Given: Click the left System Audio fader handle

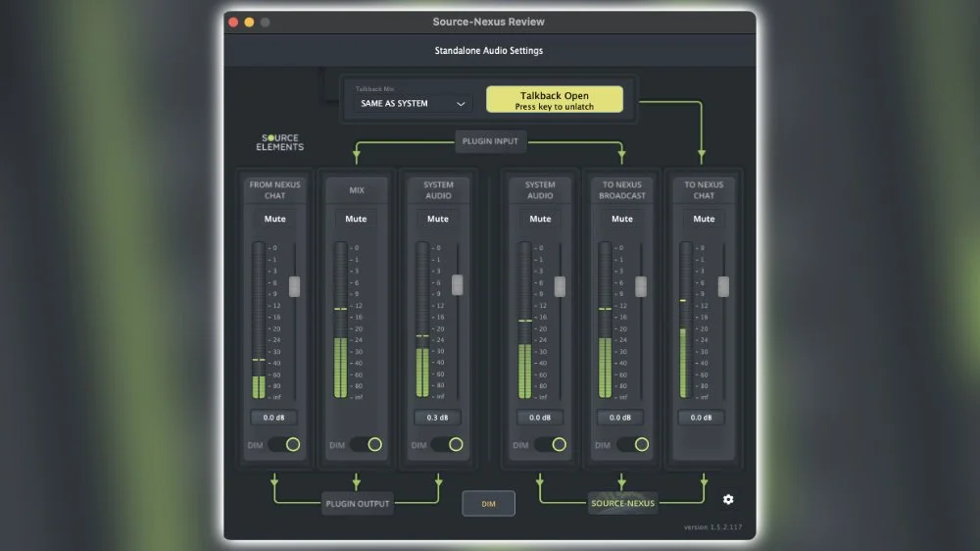Looking at the screenshot, I should coord(458,284).
